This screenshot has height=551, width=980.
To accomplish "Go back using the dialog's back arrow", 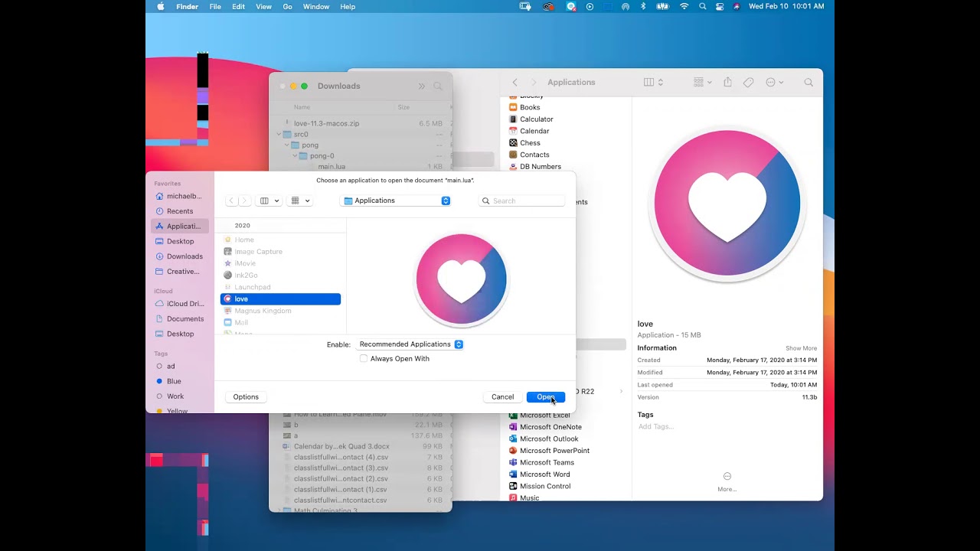I will pos(231,201).
